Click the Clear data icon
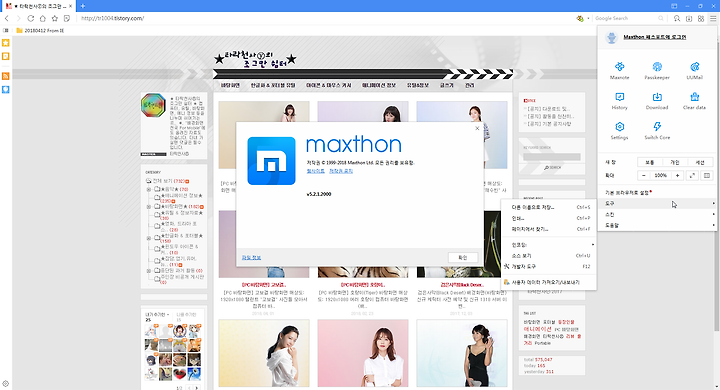 click(x=694, y=97)
